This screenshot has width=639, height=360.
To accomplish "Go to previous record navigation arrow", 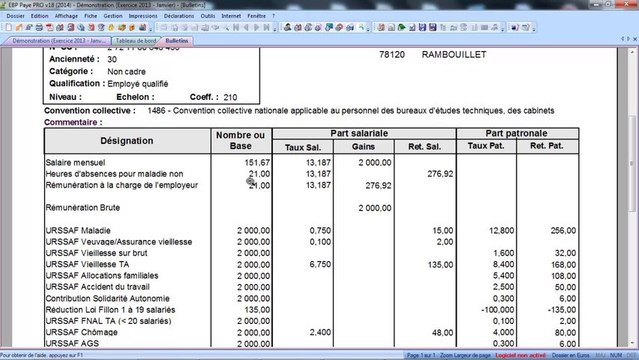I will pyautogui.click(x=246, y=27).
